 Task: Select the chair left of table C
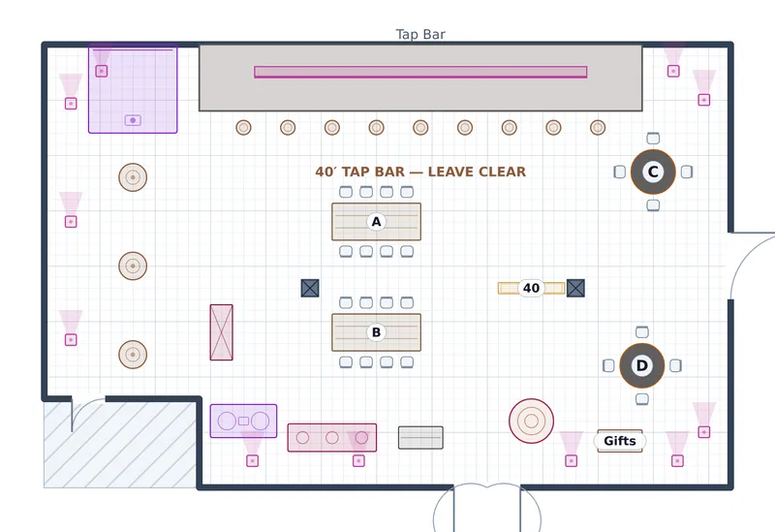(x=620, y=172)
